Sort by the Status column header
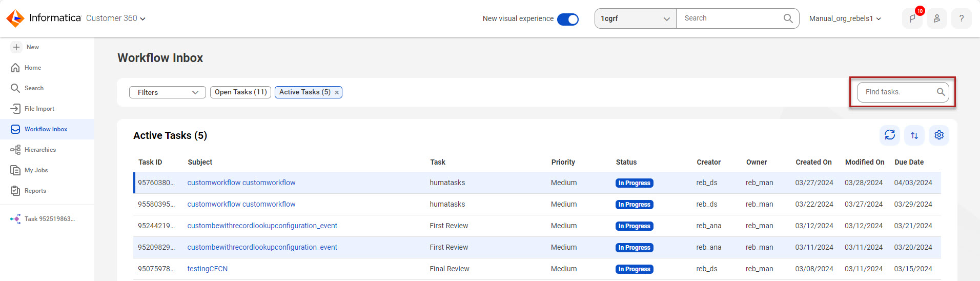Screen dimensions: 980x281 [x=626, y=162]
